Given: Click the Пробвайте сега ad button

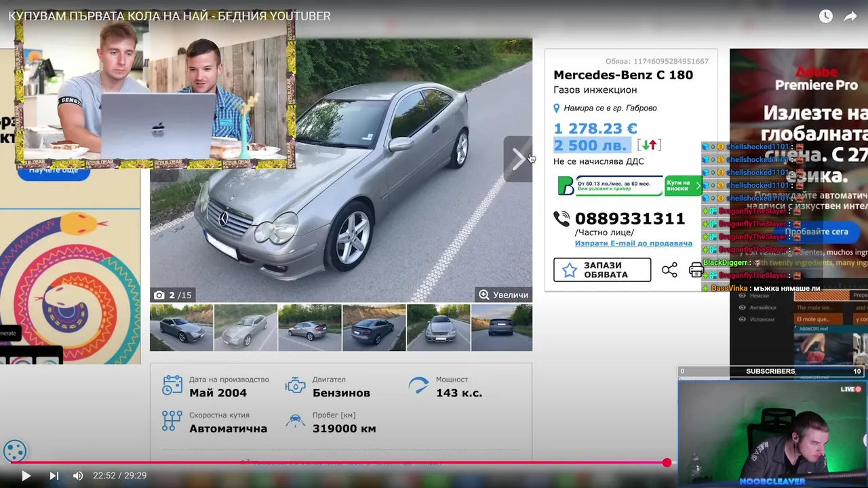Looking at the screenshot, I should [x=816, y=232].
